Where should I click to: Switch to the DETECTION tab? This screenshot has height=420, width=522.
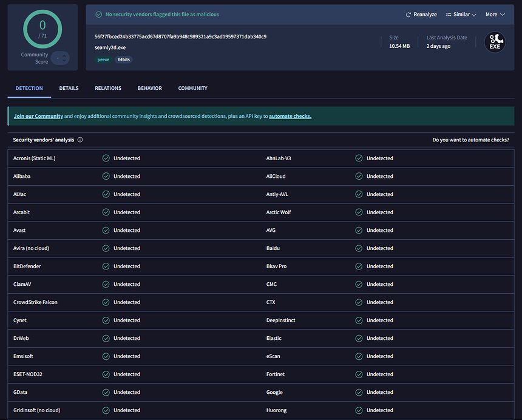pyautogui.click(x=29, y=88)
